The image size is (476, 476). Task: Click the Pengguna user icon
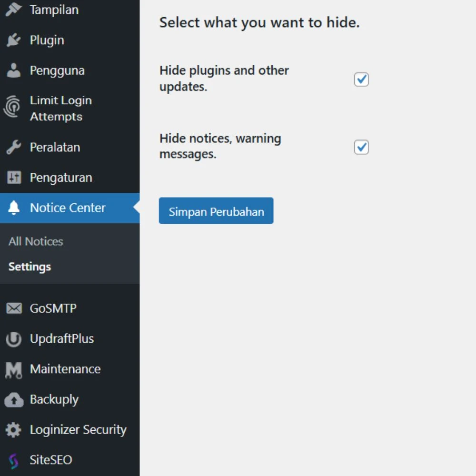[x=14, y=70]
